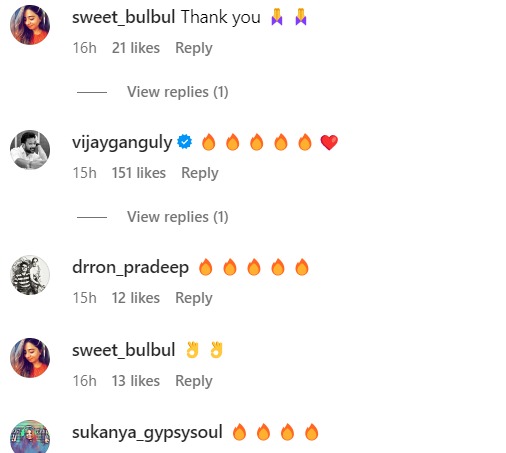Image resolution: width=506 pixels, height=453 pixels.
Task: Open drron_pradeep's profile avatar
Action: click(30, 275)
